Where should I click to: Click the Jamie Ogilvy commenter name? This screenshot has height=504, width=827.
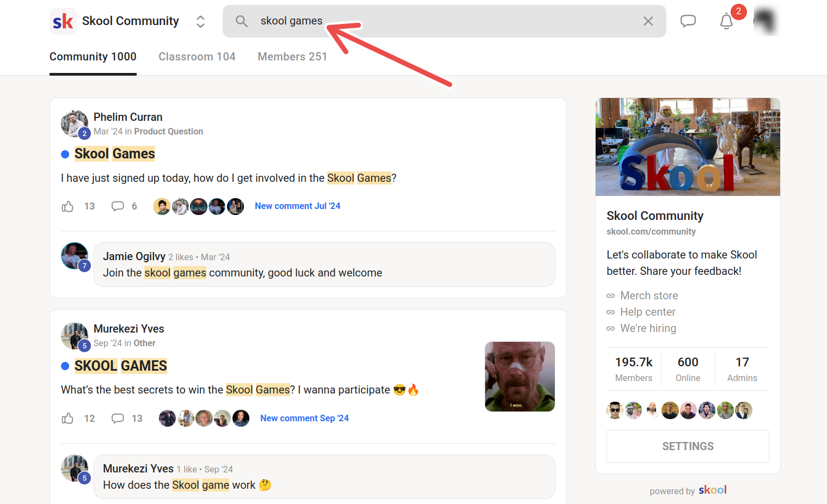tap(134, 256)
